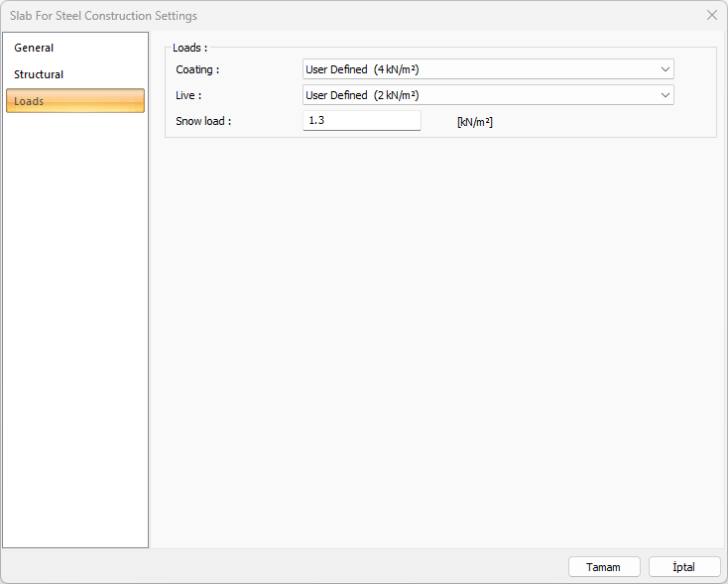The width and height of the screenshot is (728, 584).
Task: Click the [kN/m²] unit label
Action: [474, 122]
